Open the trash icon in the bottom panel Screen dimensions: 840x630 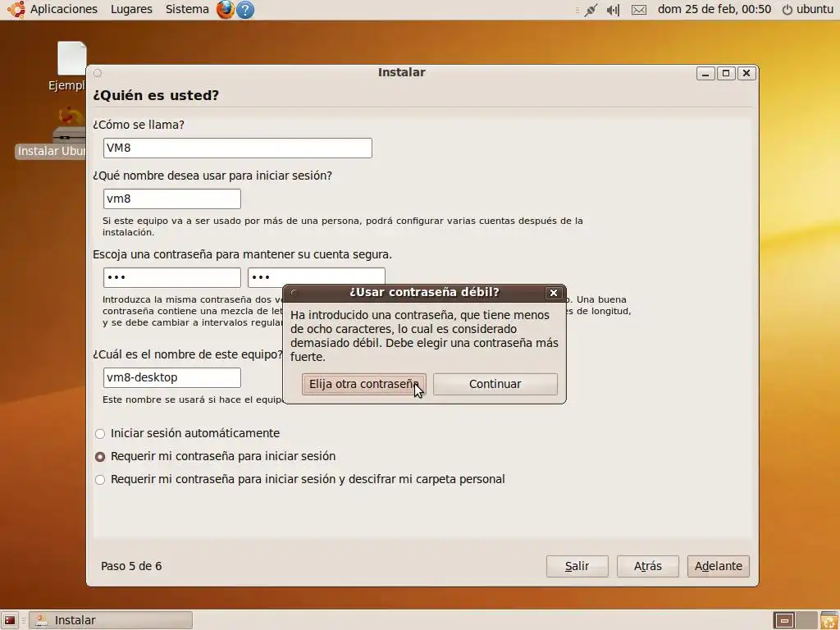[829, 620]
